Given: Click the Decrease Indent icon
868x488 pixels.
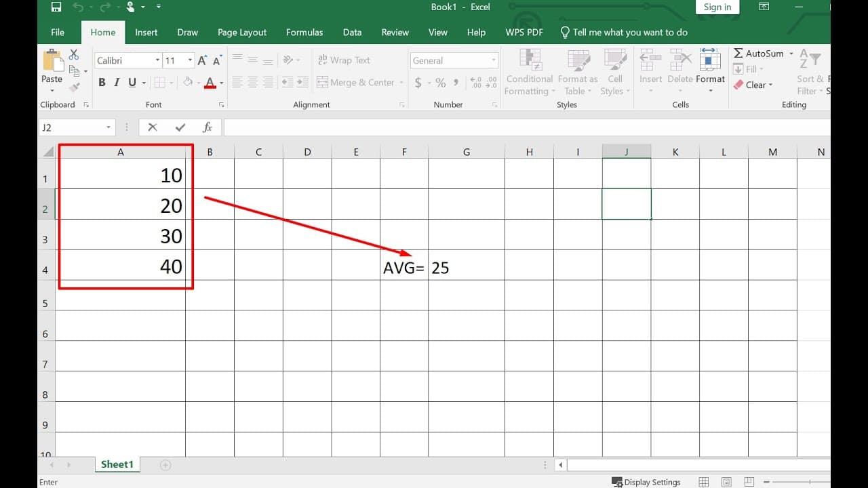Looking at the screenshot, I should pos(288,82).
